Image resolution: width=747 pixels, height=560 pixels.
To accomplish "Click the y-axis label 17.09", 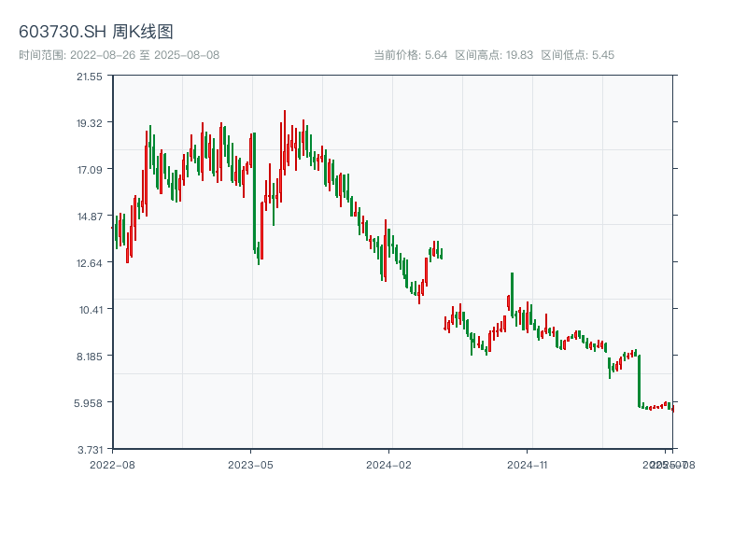I will (x=90, y=170).
